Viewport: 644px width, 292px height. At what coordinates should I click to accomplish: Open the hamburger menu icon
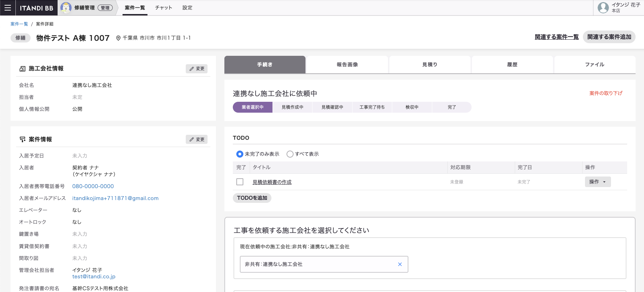click(8, 8)
